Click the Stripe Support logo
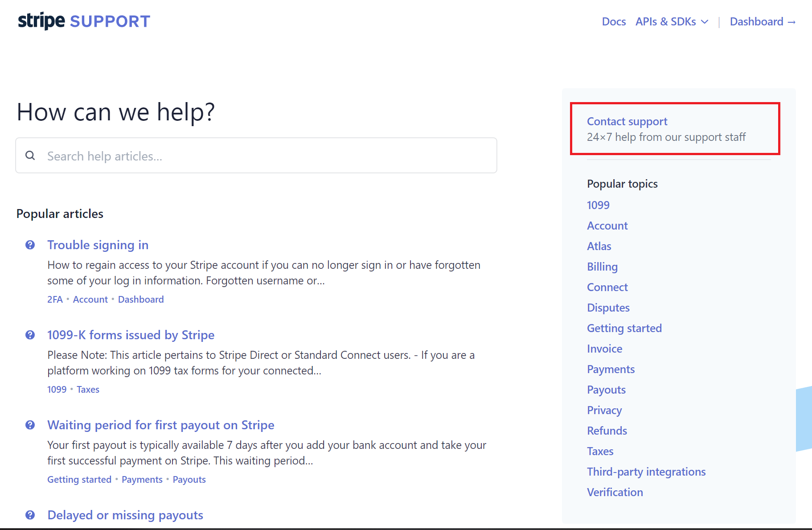Viewport: 812px width, 530px height. pyautogui.click(x=84, y=21)
